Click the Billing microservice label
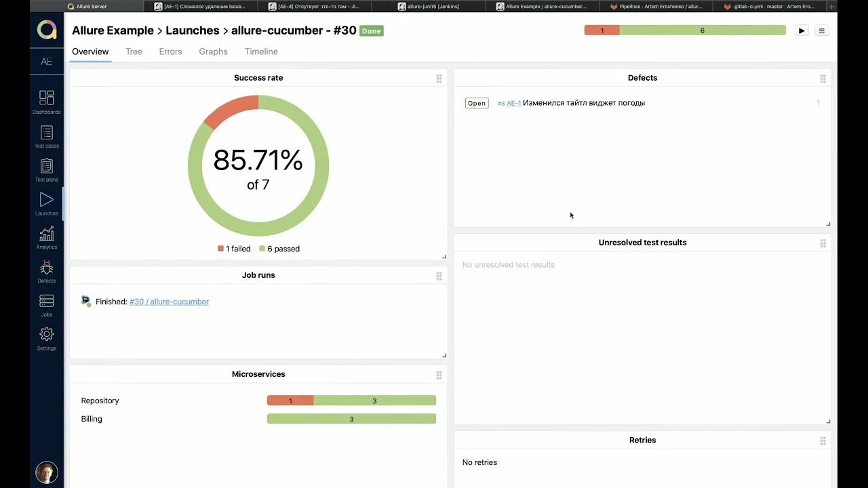This screenshot has width=868, height=488. click(92, 419)
